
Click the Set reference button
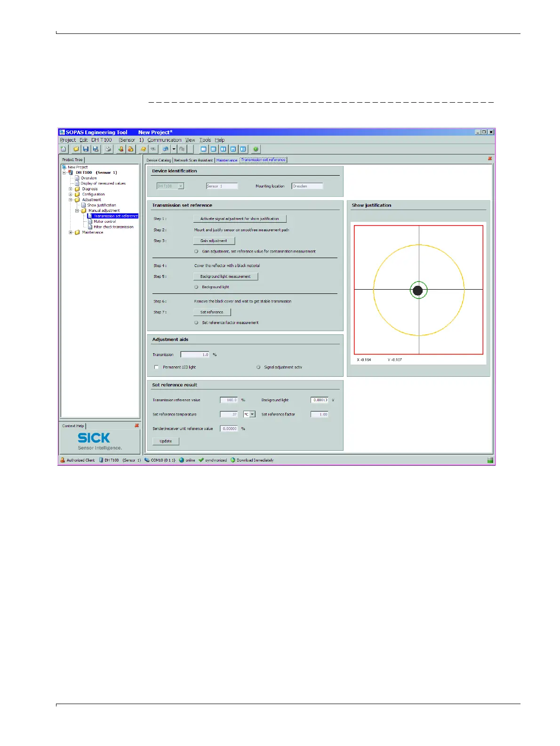point(212,312)
